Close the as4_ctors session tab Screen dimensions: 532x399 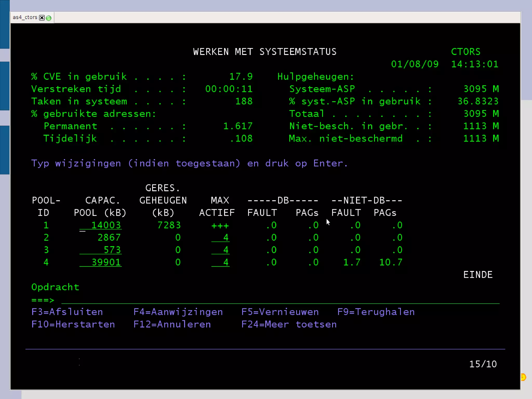tap(42, 18)
